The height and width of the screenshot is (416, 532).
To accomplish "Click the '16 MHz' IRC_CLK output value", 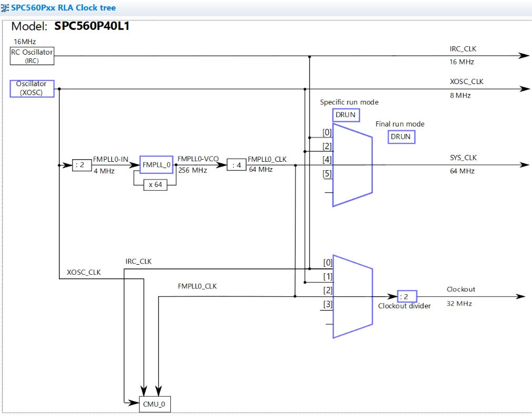I will coord(462,61).
